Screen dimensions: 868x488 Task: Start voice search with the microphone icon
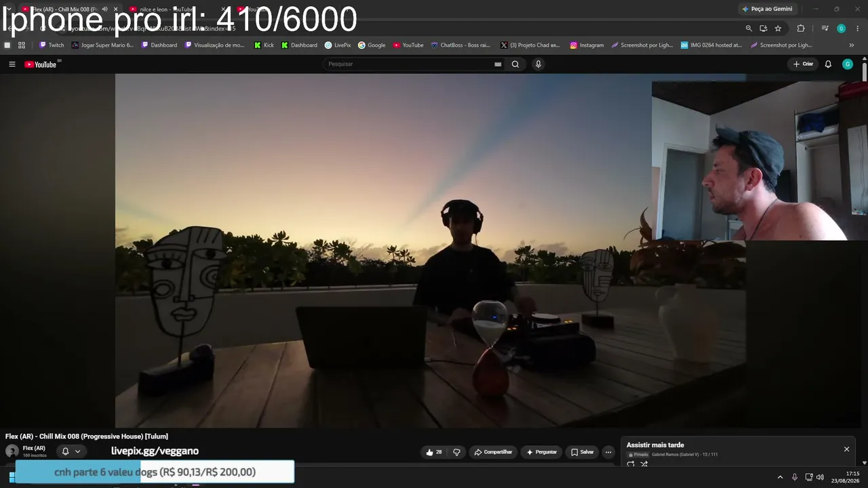(x=538, y=64)
